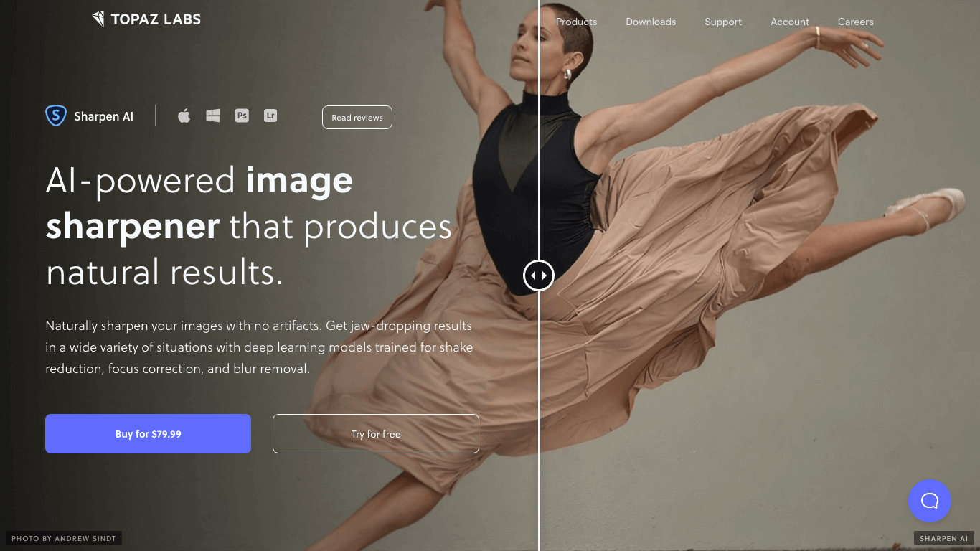Click the Read reviews button

point(357,118)
